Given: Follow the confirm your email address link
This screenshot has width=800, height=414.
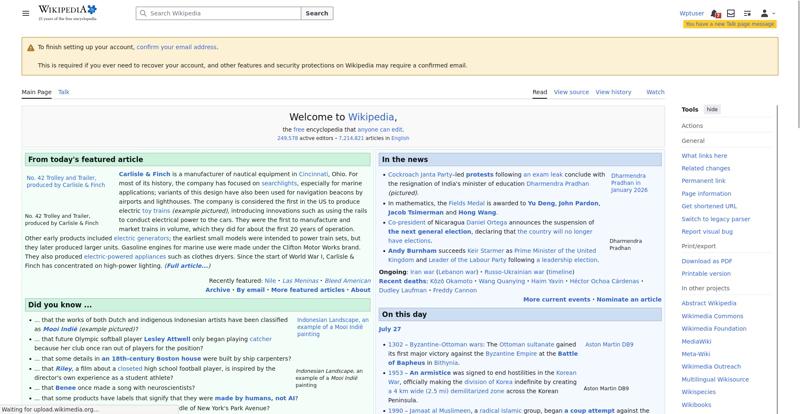Looking at the screenshot, I should (177, 47).
